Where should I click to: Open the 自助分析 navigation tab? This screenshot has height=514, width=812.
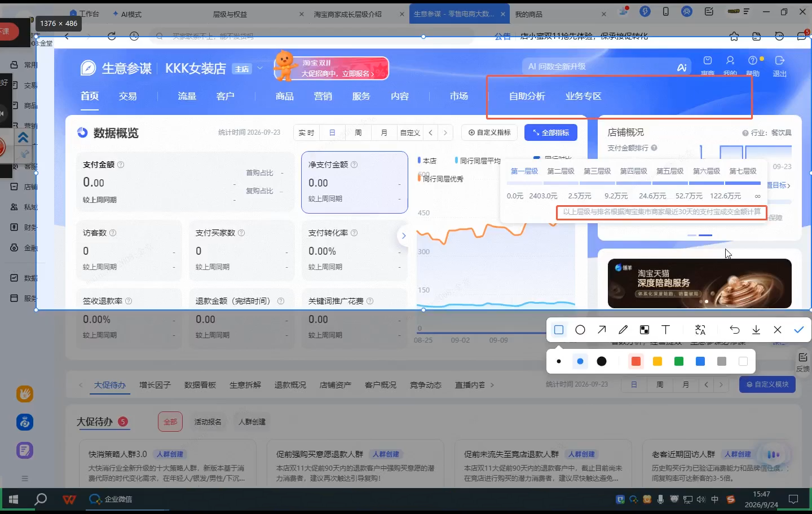point(527,96)
